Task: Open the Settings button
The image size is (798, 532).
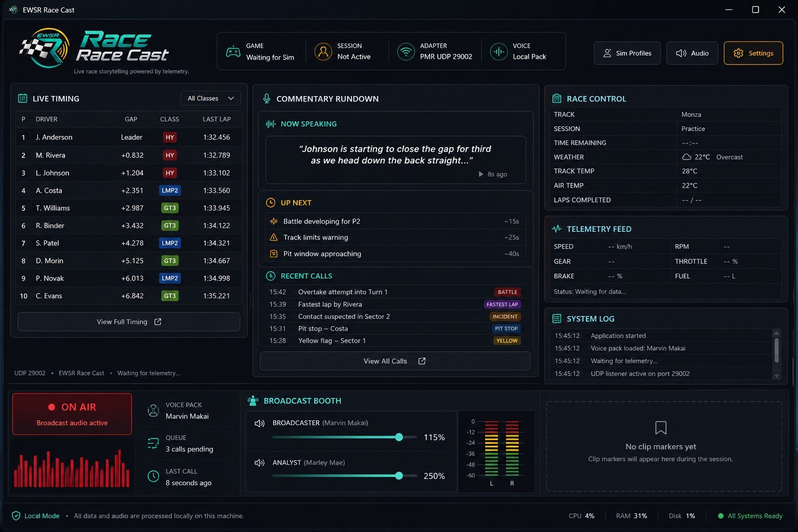Action: point(753,53)
